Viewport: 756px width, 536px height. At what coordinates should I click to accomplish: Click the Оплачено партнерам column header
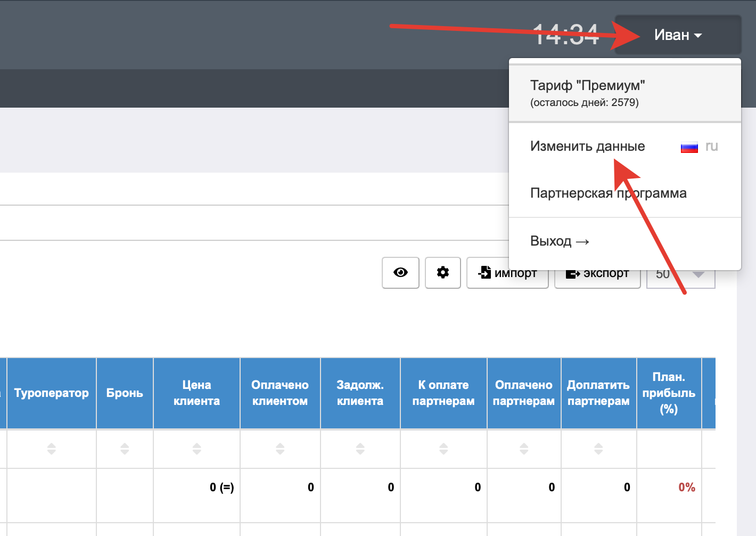point(524,393)
